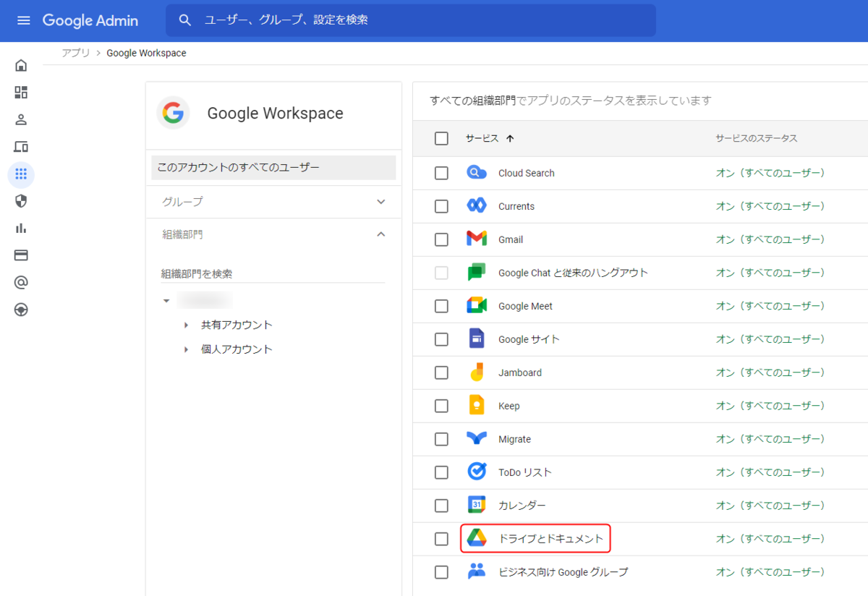This screenshot has width=868, height=596.
Task: Check the カレンダー row checkbox
Action: tap(441, 506)
